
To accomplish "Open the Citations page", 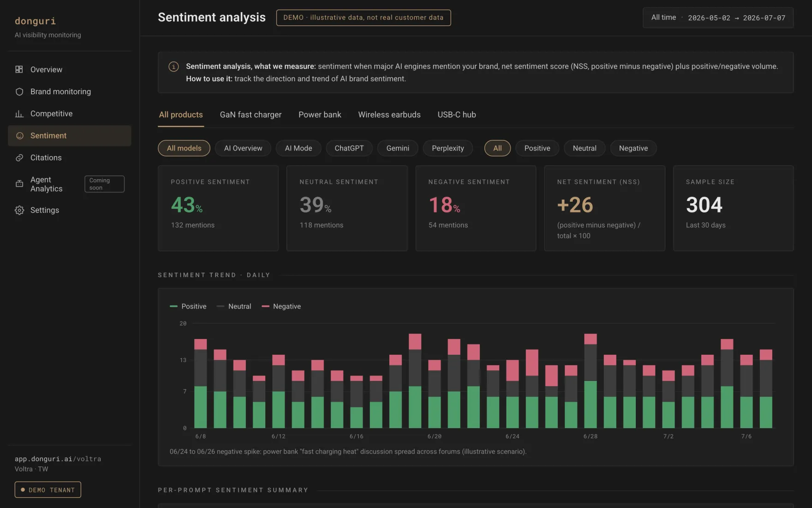I will click(70, 158).
